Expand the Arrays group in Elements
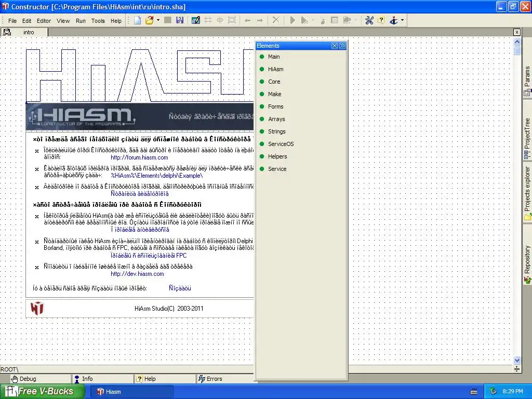 [x=276, y=119]
